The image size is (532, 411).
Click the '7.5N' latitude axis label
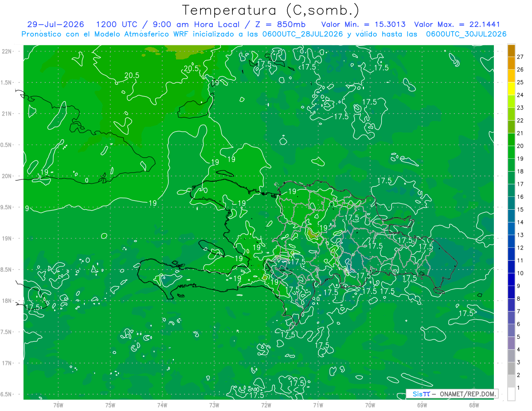click(6, 332)
